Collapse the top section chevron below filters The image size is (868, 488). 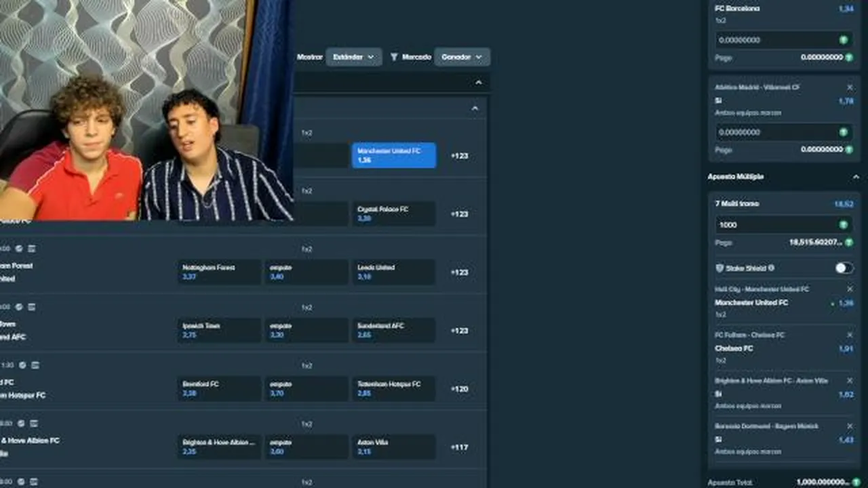[478, 83]
